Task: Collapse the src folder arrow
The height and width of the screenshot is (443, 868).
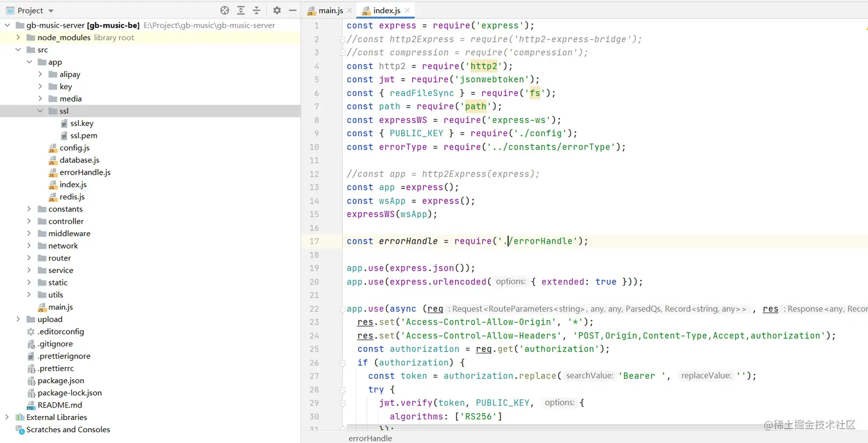Action: pyautogui.click(x=18, y=50)
